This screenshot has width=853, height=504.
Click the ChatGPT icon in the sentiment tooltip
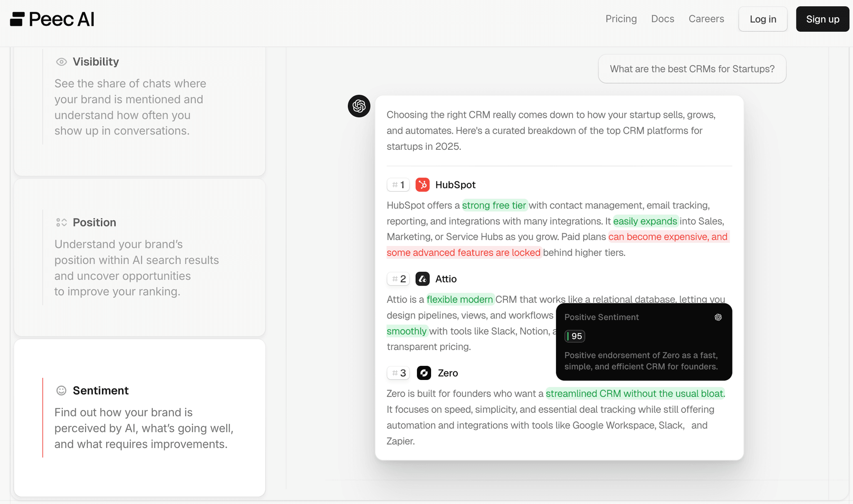pos(718,317)
